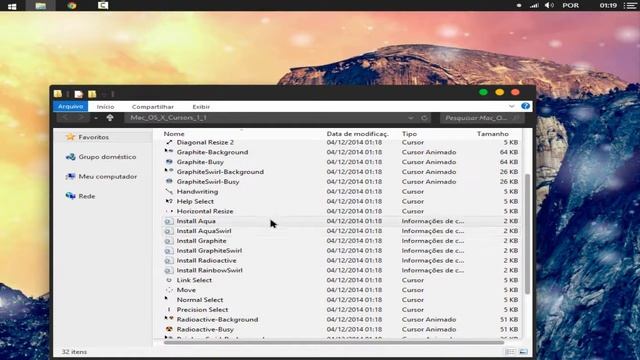
Task: Sort by the Nome column header
Action: click(x=174, y=133)
